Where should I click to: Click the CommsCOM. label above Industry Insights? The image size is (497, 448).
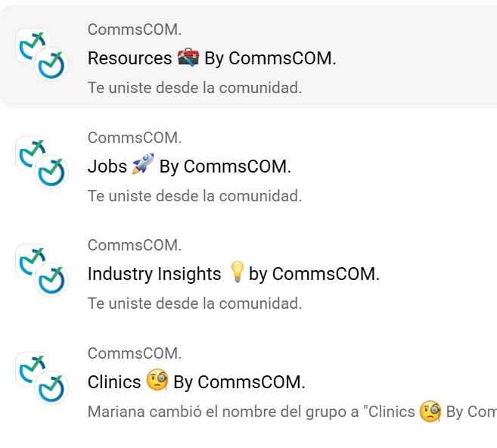[x=135, y=245]
